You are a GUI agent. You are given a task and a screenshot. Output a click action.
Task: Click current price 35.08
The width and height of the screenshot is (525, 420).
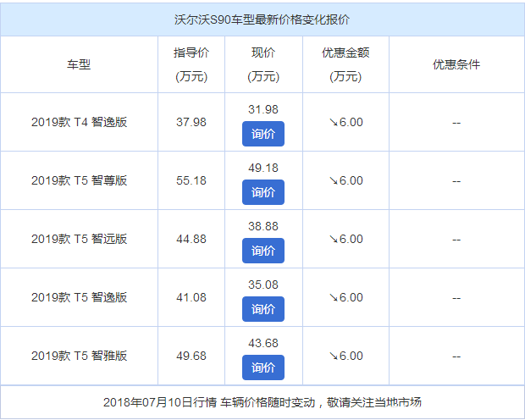263,285
